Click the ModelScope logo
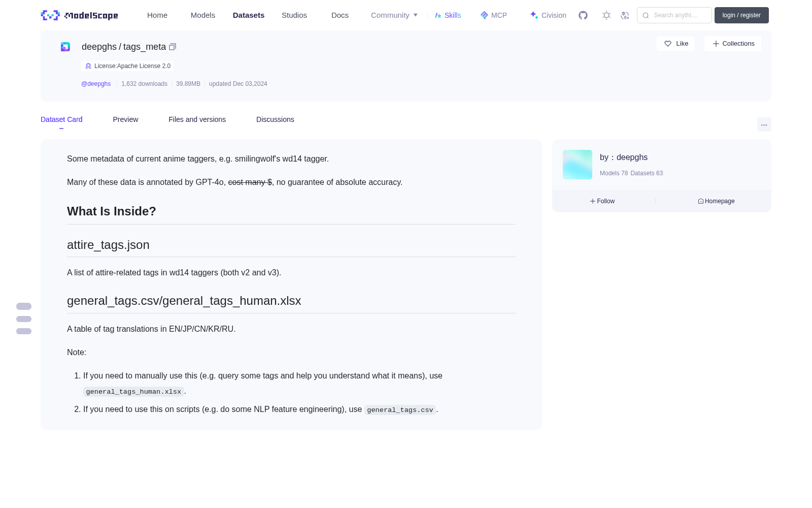Image resolution: width=812 pixels, height=508 pixels. pyautogui.click(x=80, y=15)
